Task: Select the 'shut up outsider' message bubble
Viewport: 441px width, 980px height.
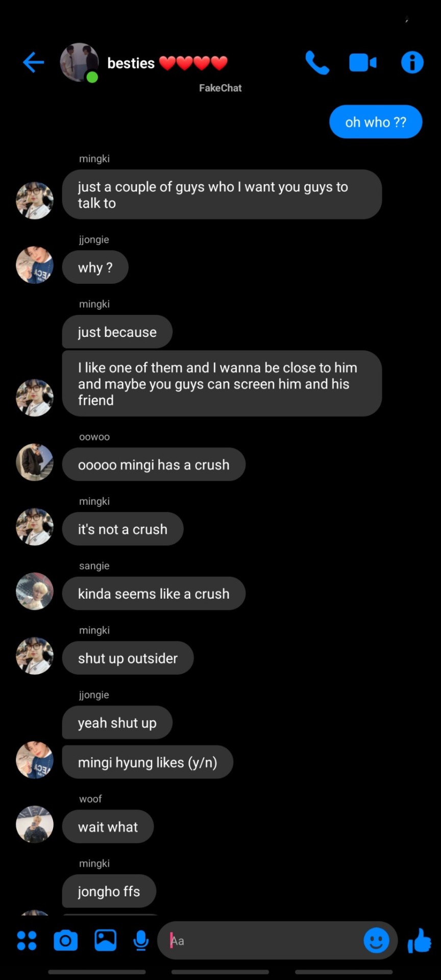Action: [128, 658]
